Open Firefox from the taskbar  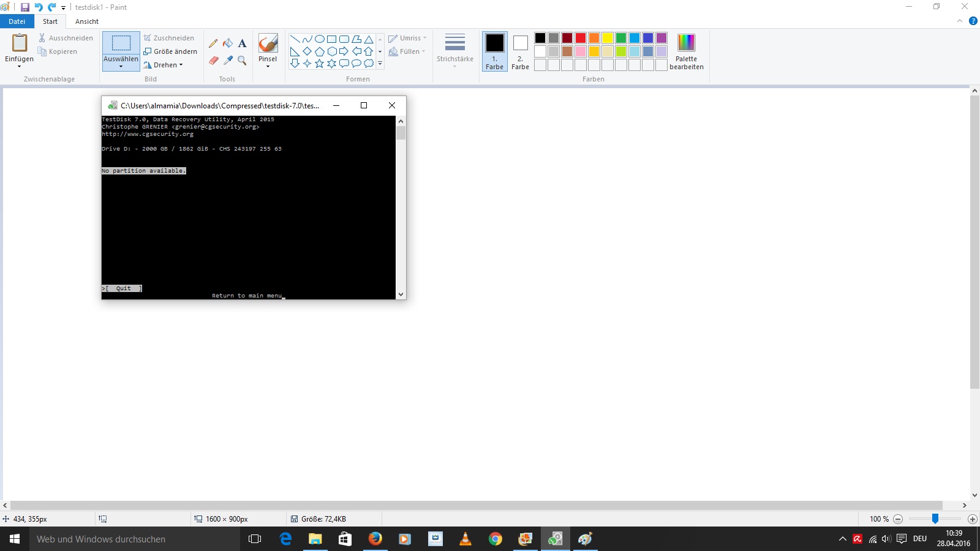point(375,539)
